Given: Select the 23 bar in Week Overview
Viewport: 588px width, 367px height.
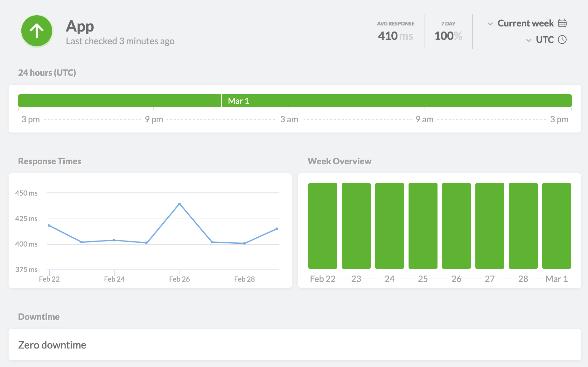Looking at the screenshot, I should coord(356,226).
